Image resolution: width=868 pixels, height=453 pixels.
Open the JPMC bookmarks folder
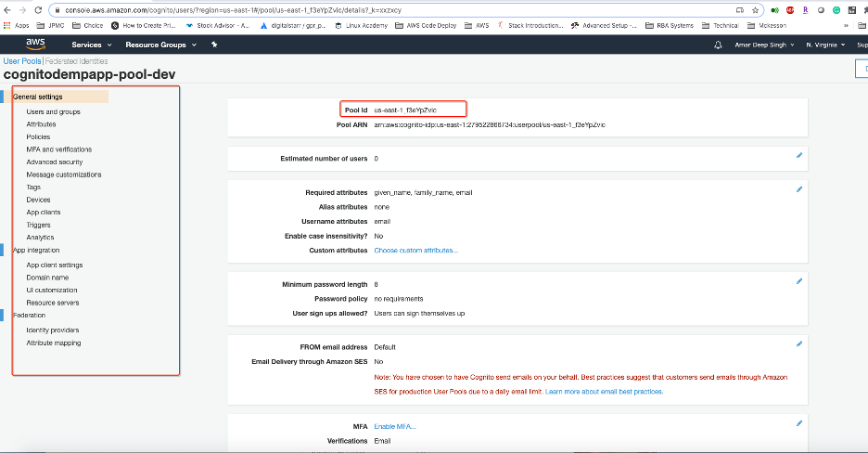[x=50, y=25]
